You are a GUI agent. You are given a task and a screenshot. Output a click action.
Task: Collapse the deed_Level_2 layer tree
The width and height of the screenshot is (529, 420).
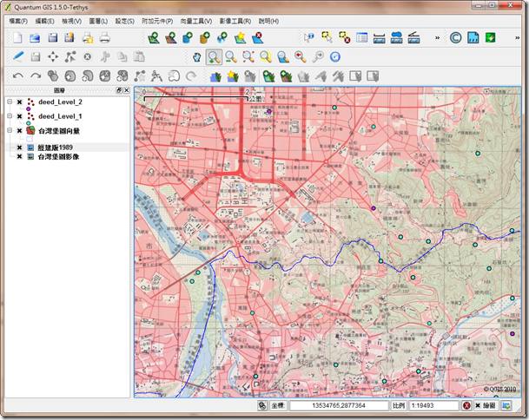coord(10,102)
